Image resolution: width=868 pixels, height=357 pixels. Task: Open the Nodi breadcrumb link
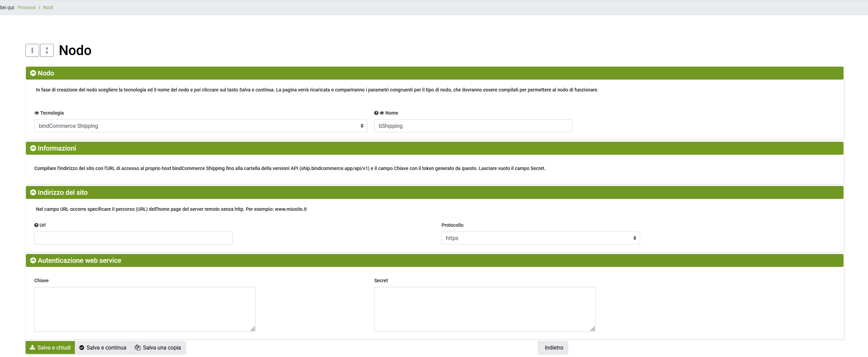(x=48, y=7)
